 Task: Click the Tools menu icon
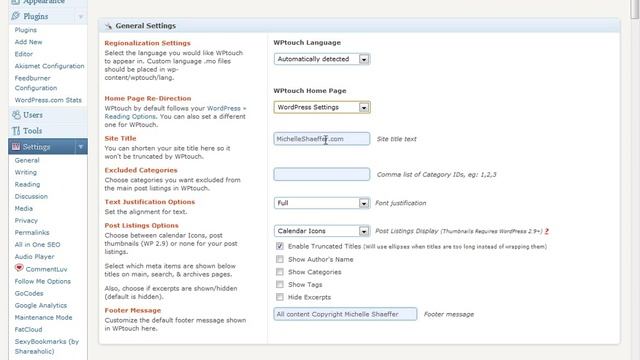tap(16, 131)
